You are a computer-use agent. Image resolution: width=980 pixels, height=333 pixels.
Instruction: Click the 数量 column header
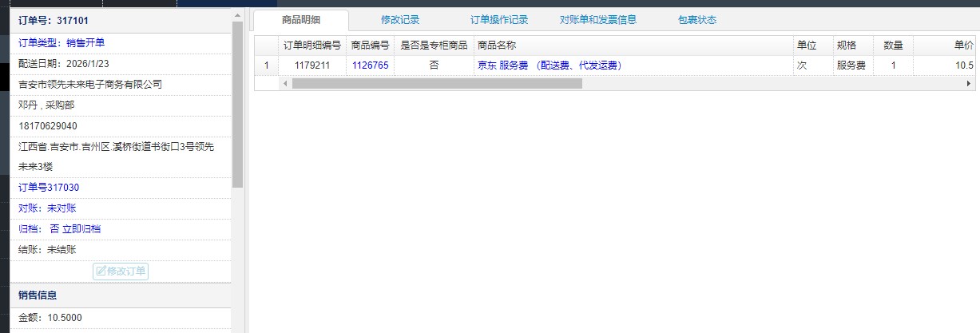pos(892,46)
